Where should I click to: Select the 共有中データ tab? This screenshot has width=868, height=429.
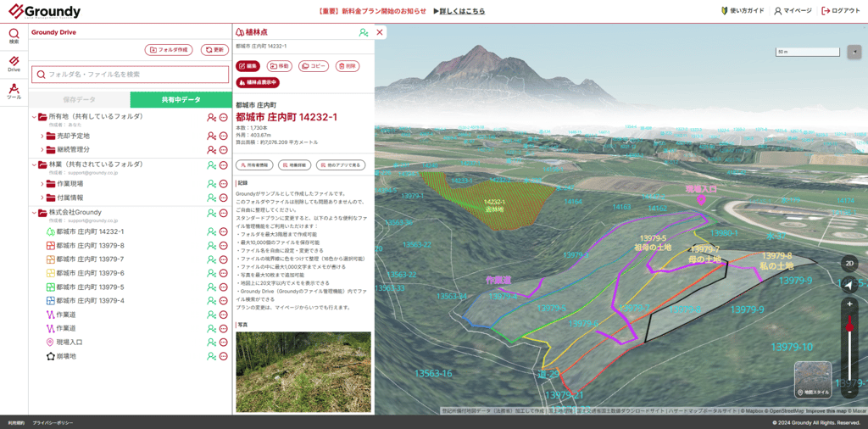(x=181, y=100)
